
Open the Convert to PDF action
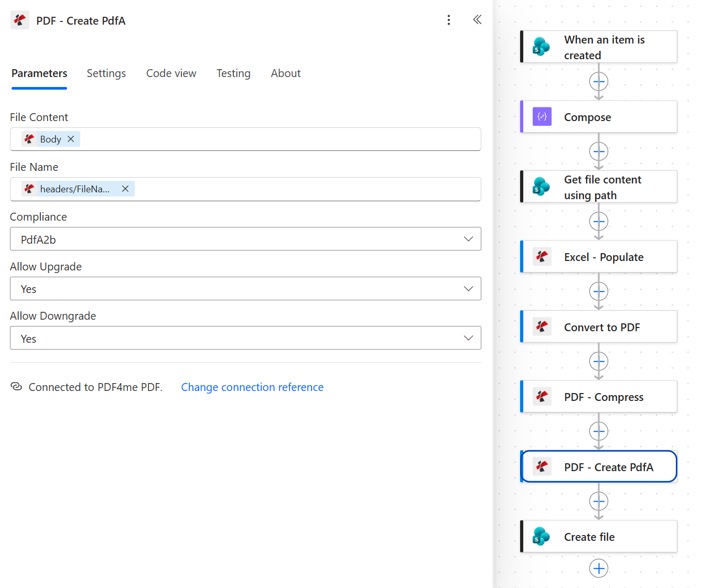click(x=599, y=326)
